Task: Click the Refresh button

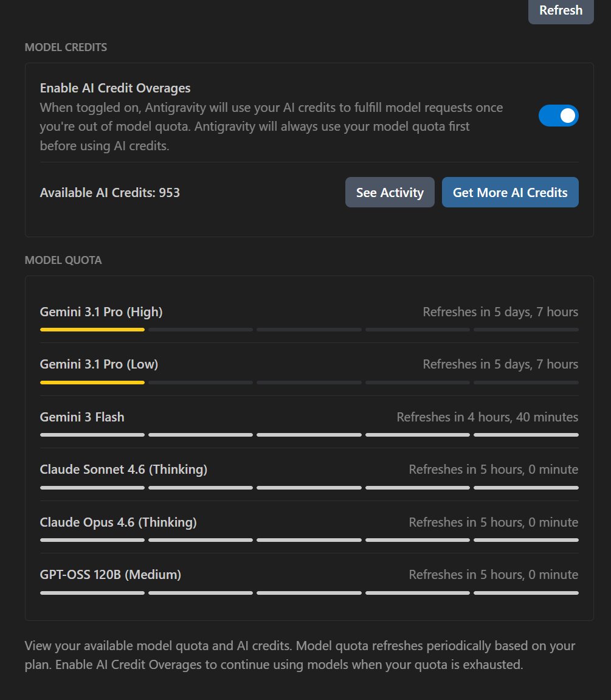Action: pyautogui.click(x=561, y=10)
